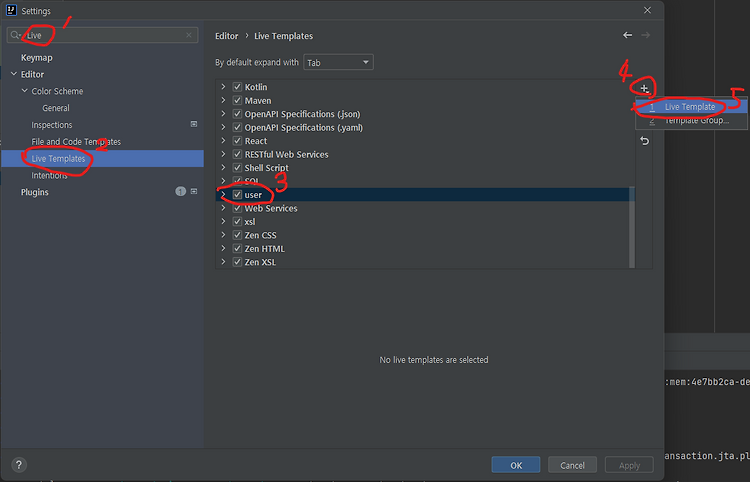Close the Settings dialog window
Screen dimensions: 750x482
point(647,10)
